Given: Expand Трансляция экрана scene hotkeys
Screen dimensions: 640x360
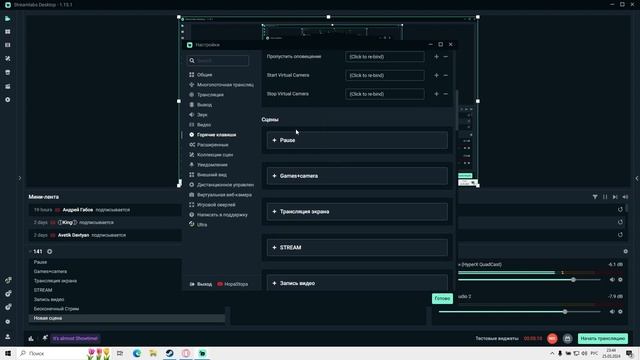Looking at the screenshot, I should point(357,211).
